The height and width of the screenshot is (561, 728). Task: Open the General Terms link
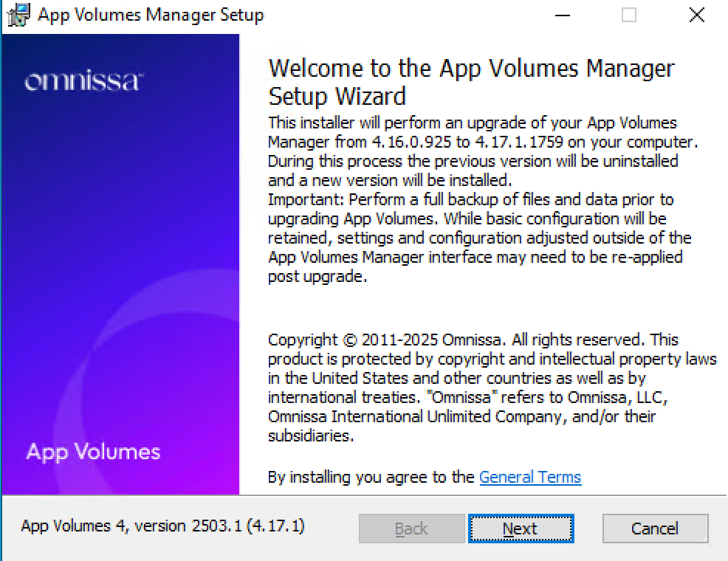point(530,477)
